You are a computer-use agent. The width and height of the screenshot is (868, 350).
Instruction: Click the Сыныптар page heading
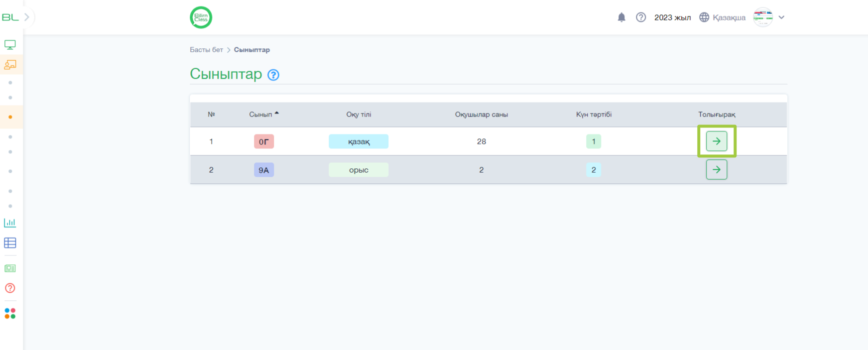226,74
